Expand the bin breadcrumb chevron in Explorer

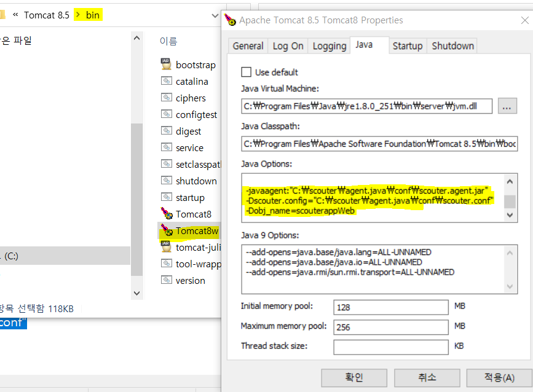[x=78, y=15]
